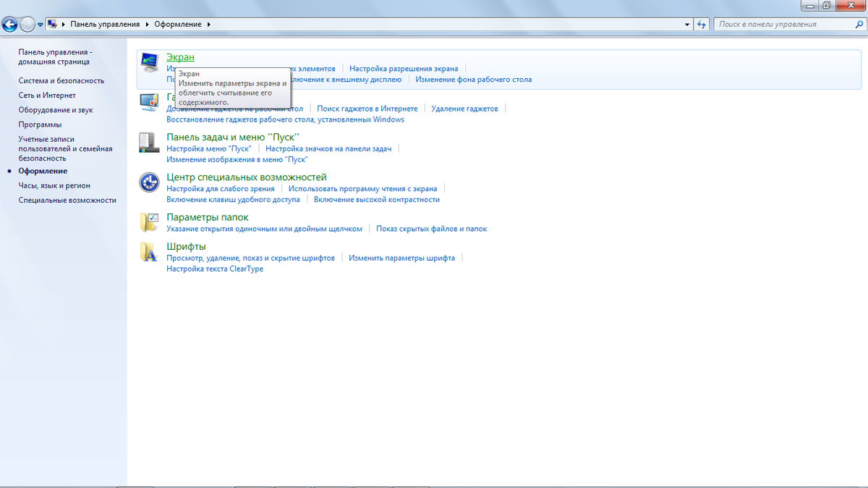This screenshot has height=488, width=868.
Task: Open 'Оборудование и звук' in sidebar
Action: 56,110
